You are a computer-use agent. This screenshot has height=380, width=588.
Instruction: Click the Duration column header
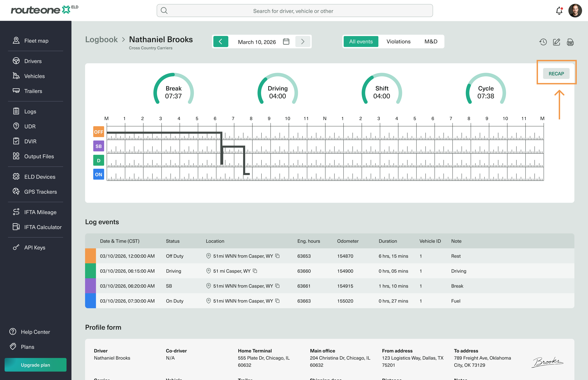point(388,241)
